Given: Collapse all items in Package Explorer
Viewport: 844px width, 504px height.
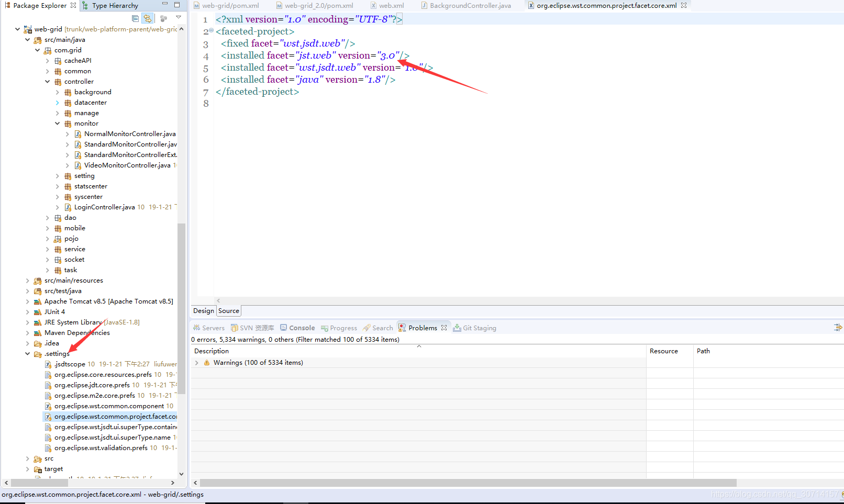Looking at the screenshot, I should (x=135, y=18).
